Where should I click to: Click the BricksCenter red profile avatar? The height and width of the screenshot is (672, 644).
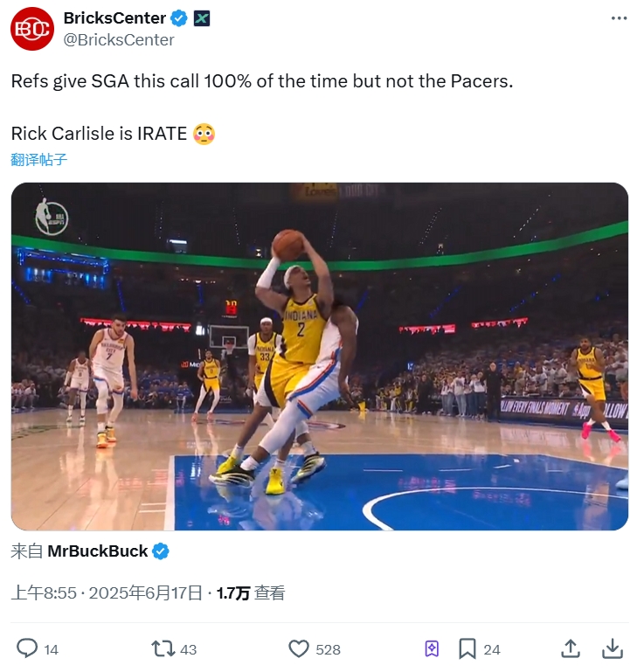(32, 28)
